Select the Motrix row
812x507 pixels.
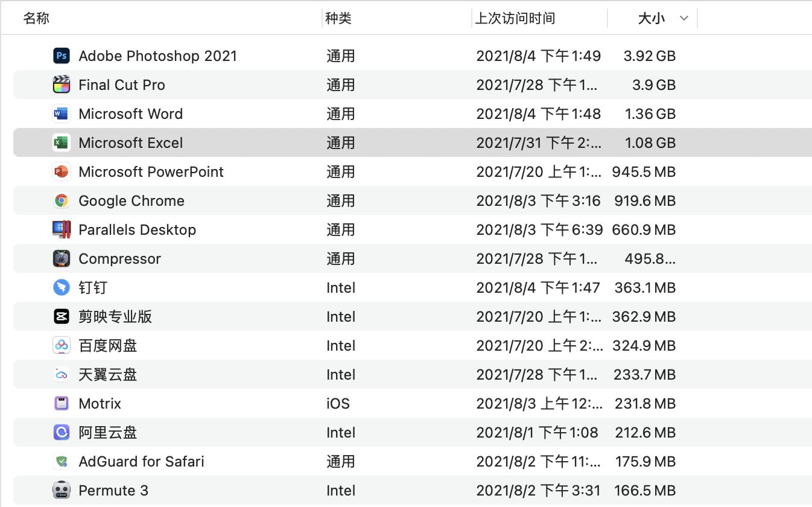click(241, 403)
